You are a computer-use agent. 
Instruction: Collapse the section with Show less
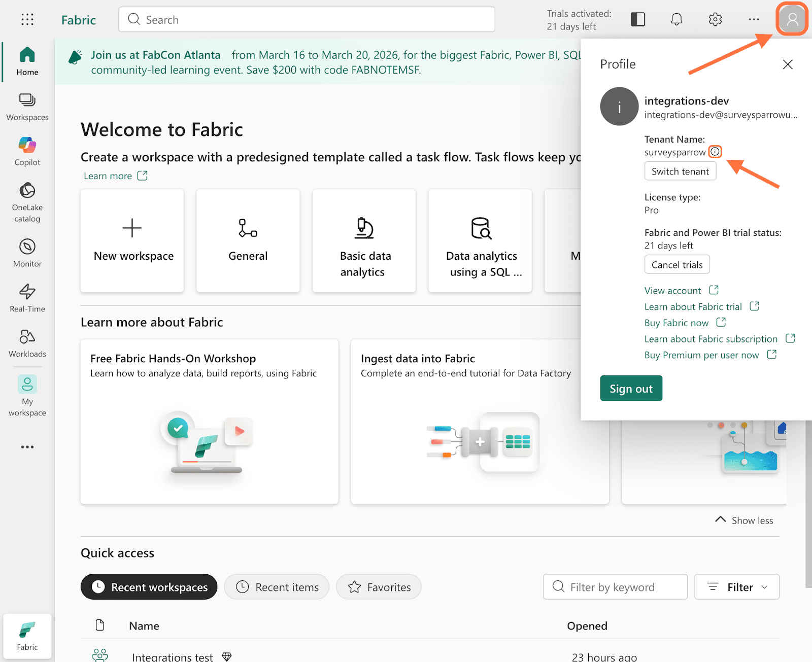(x=745, y=520)
